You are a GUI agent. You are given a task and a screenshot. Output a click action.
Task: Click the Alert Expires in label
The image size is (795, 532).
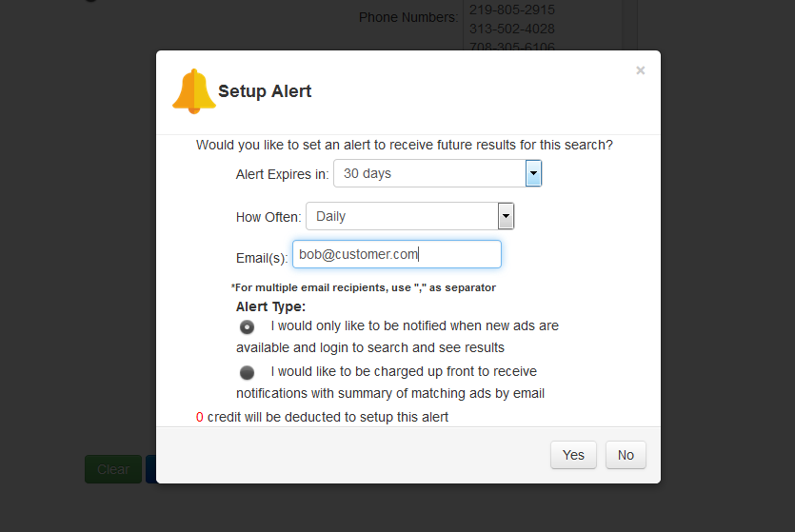pyautogui.click(x=282, y=174)
